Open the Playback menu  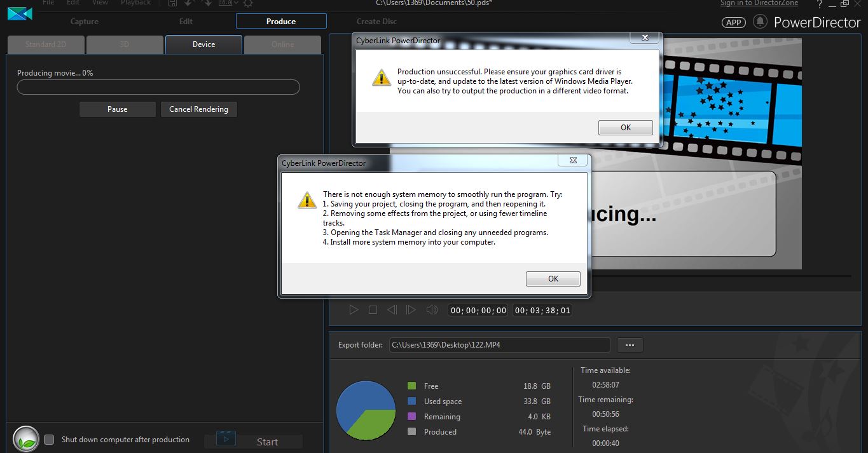tap(136, 3)
